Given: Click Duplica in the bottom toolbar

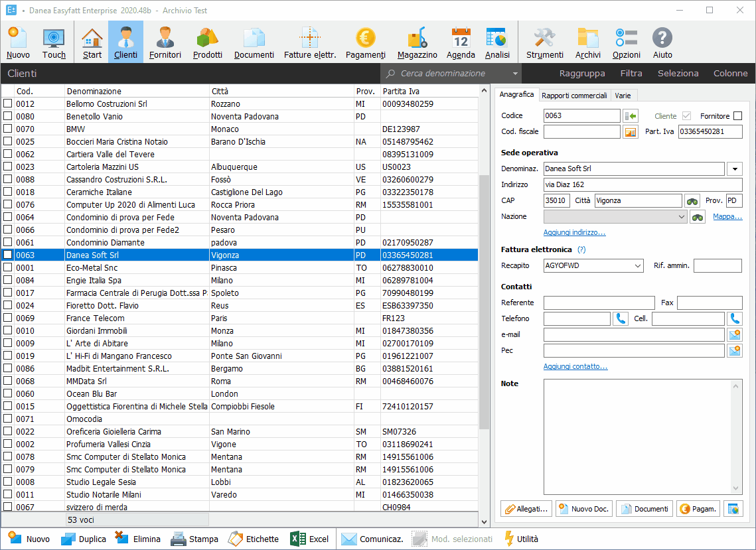Looking at the screenshot, I should click(x=84, y=539).
